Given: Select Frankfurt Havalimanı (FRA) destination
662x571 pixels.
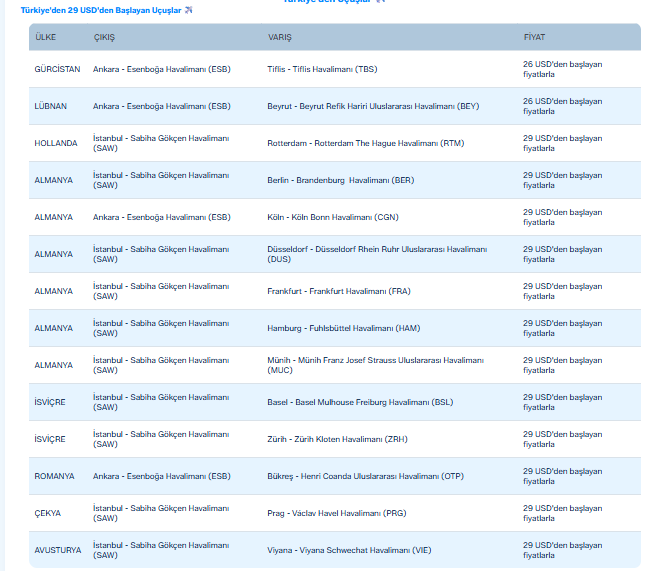Looking at the screenshot, I should coord(339,291).
